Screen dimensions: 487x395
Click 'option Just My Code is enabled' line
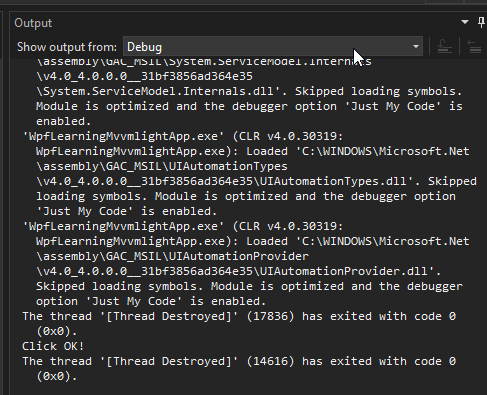151,301
